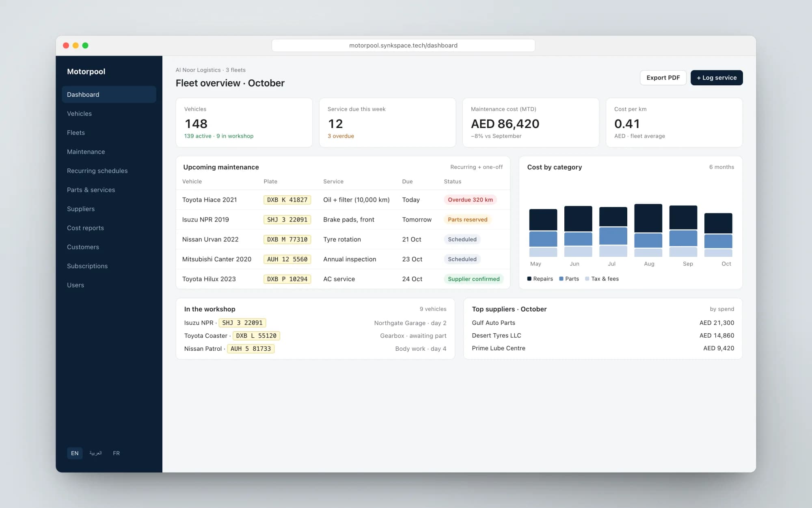The width and height of the screenshot is (812, 508).
Task: Select EN language option
Action: (75, 453)
